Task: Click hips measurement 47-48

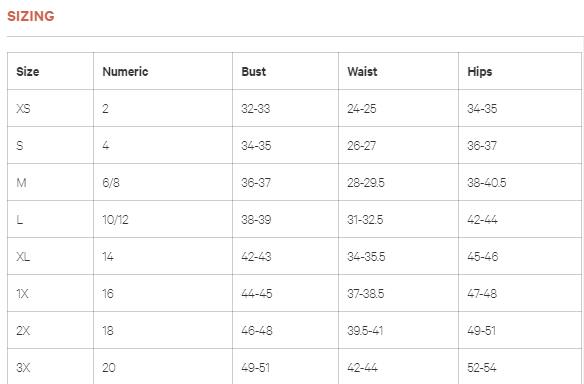Action: click(482, 294)
